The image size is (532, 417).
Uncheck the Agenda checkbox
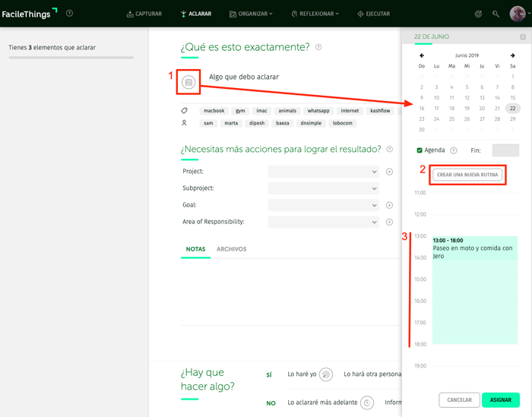pyautogui.click(x=420, y=150)
